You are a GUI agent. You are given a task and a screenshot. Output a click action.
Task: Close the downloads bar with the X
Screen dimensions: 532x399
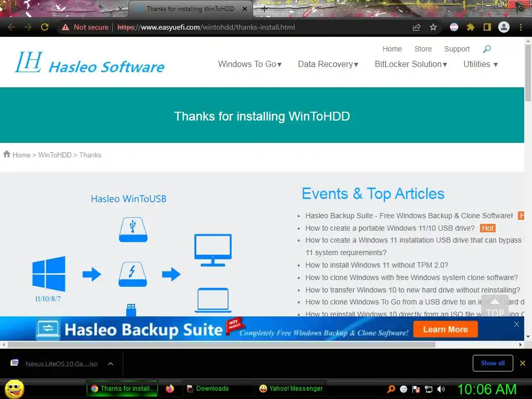523,363
